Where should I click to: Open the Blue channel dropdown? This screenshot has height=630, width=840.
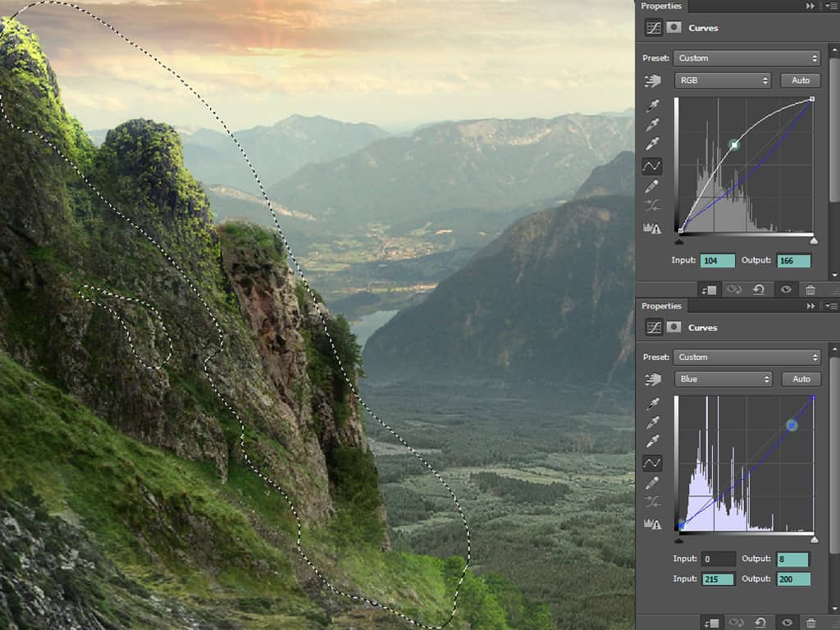click(723, 379)
